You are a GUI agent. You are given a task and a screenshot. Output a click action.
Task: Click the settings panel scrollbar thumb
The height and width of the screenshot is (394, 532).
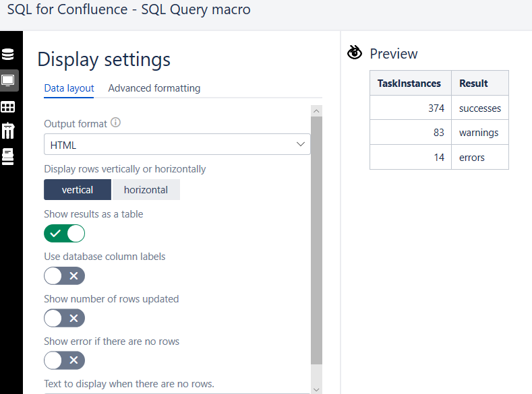click(x=316, y=240)
